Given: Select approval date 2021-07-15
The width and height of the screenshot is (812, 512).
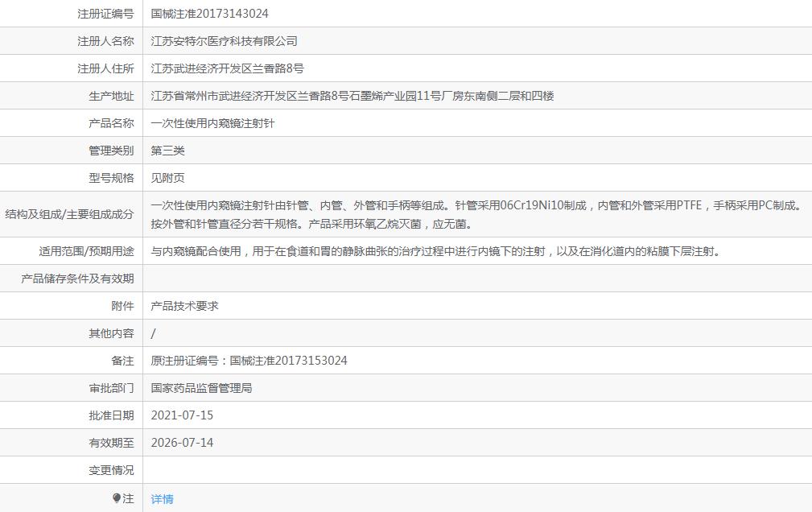Looking at the screenshot, I should pyautogui.click(x=182, y=415).
